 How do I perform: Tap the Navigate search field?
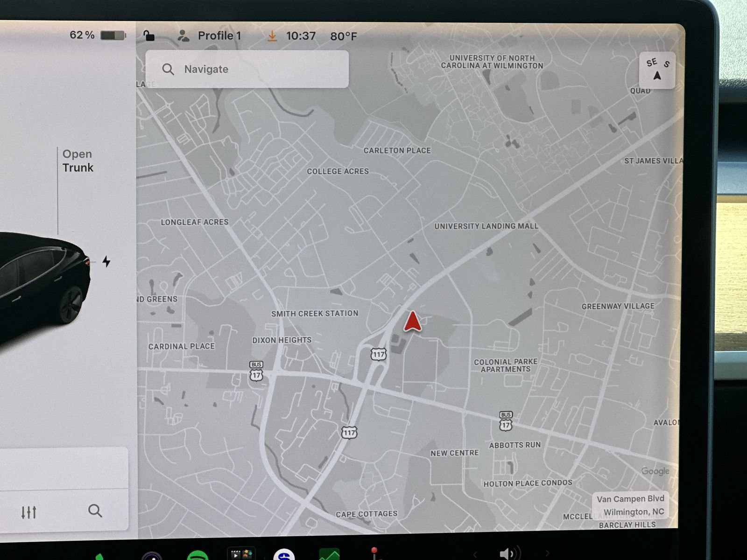coord(247,69)
